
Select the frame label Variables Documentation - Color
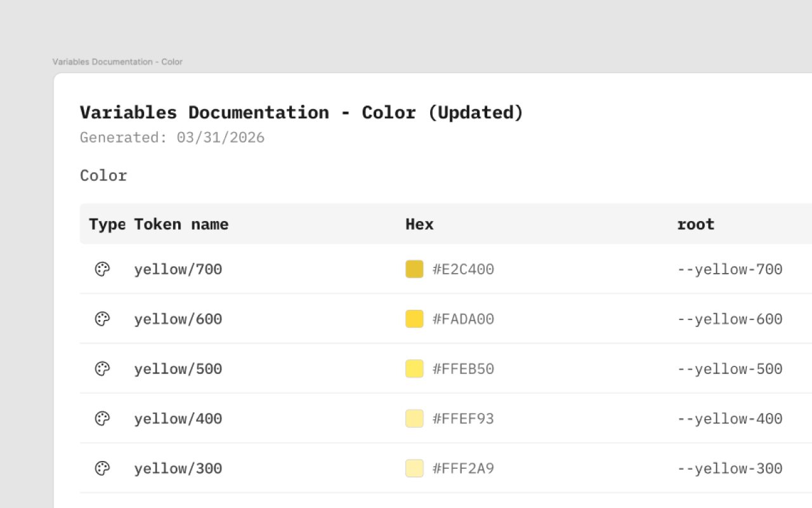pos(117,62)
